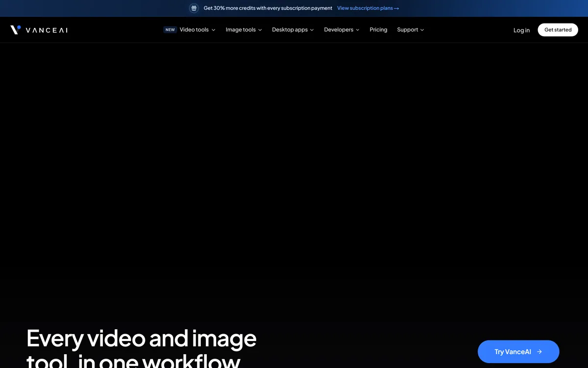
Task: Click the Log in link
Action: [x=521, y=30]
